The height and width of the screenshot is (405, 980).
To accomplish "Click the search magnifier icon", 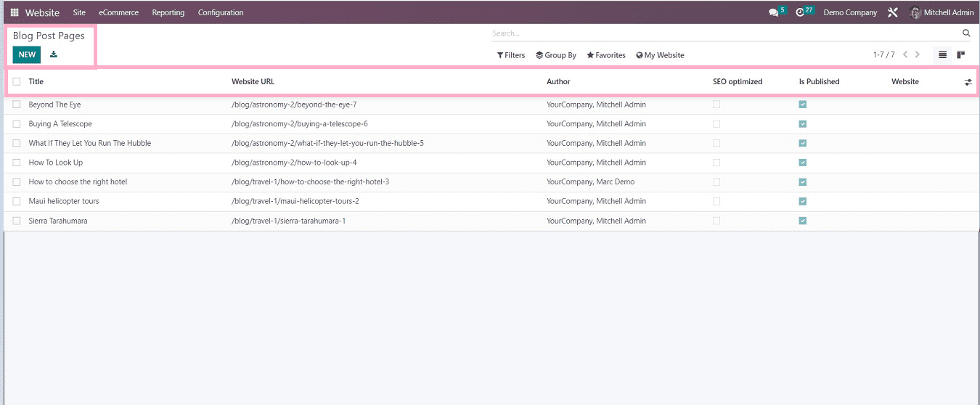I will click(966, 33).
